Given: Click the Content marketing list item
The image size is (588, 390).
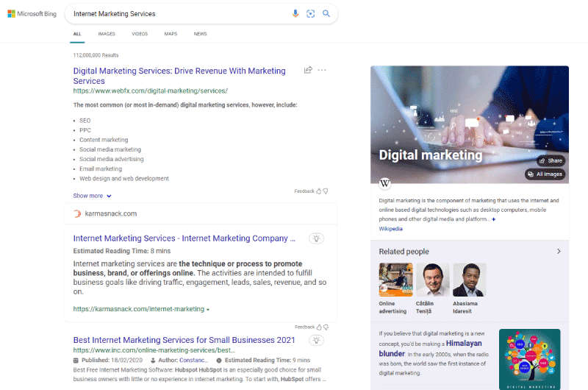Looking at the screenshot, I should tap(104, 140).
